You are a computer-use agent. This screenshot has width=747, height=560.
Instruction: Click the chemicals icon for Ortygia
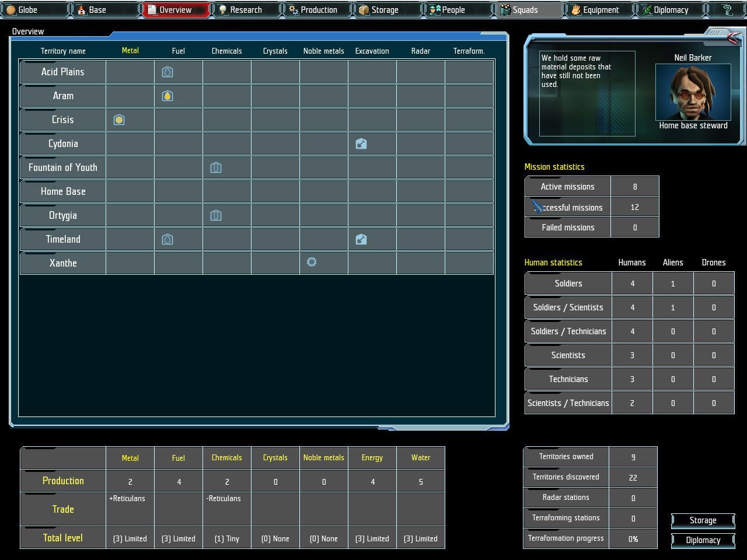click(x=216, y=216)
